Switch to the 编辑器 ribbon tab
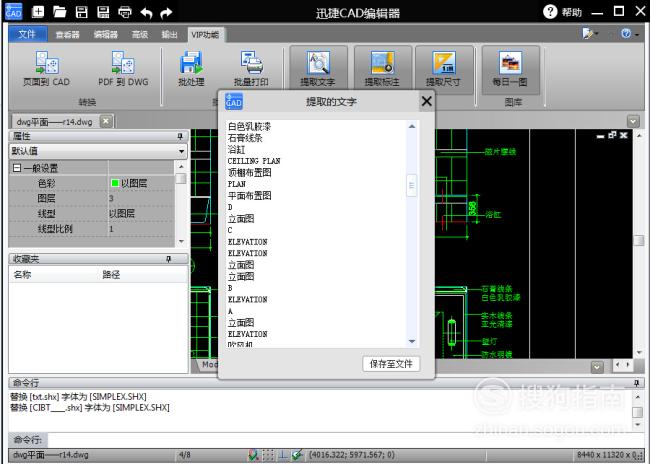650x464 pixels. tap(106, 35)
